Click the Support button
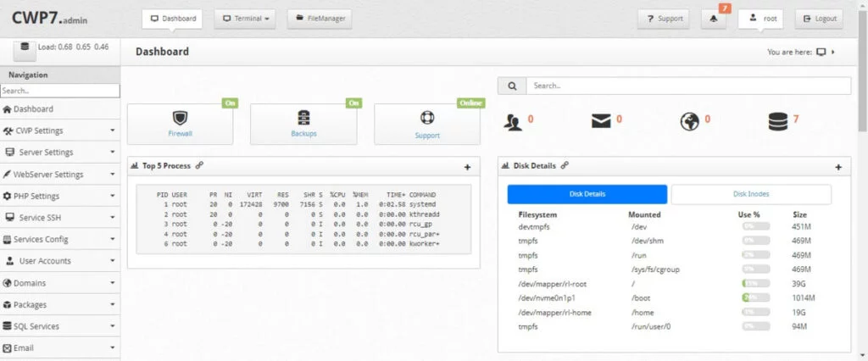Screen dimensions: 868x361 (x=663, y=19)
